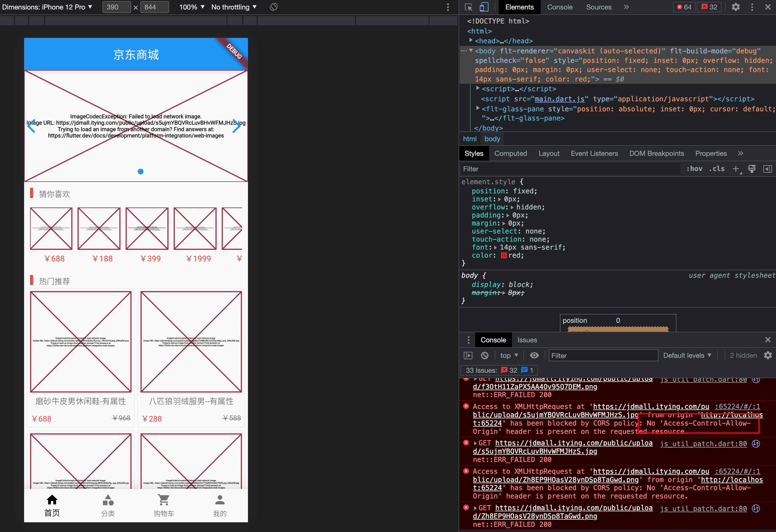Tap the 购物车 shopping cart icon
Screen dimensions: 776x532
pyautogui.click(x=164, y=500)
